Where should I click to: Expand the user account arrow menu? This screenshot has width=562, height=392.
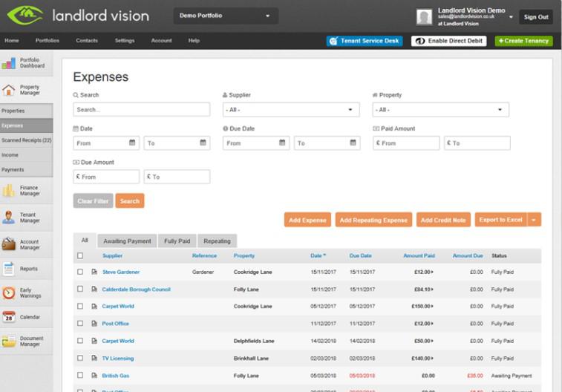tap(511, 17)
